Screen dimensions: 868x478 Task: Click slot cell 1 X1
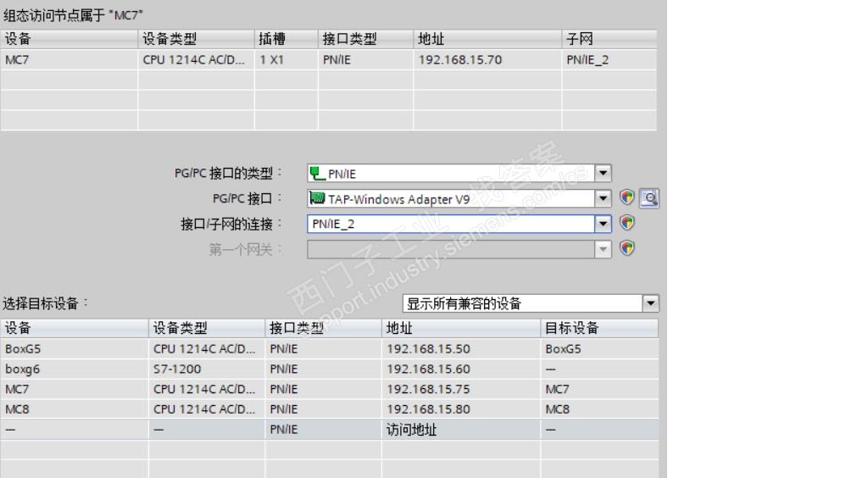pyautogui.click(x=272, y=59)
